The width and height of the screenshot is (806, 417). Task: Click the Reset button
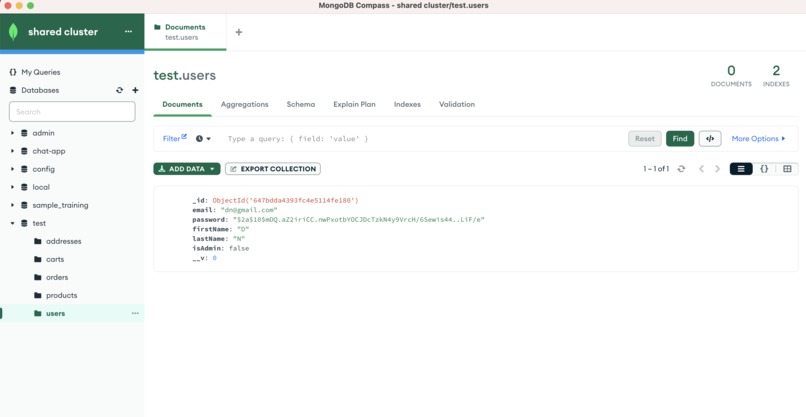[645, 139]
